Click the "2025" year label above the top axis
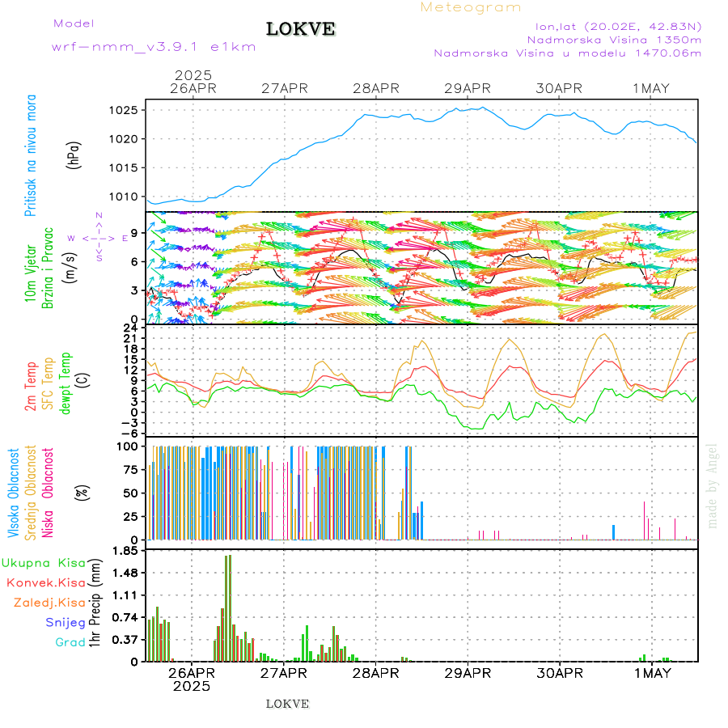This screenshot has height=728, width=728. pyautogui.click(x=193, y=75)
